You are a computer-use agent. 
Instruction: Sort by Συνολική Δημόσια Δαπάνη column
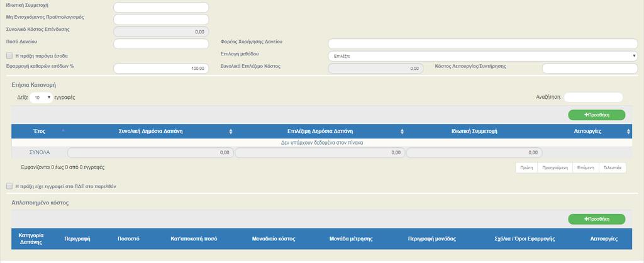coord(151,131)
